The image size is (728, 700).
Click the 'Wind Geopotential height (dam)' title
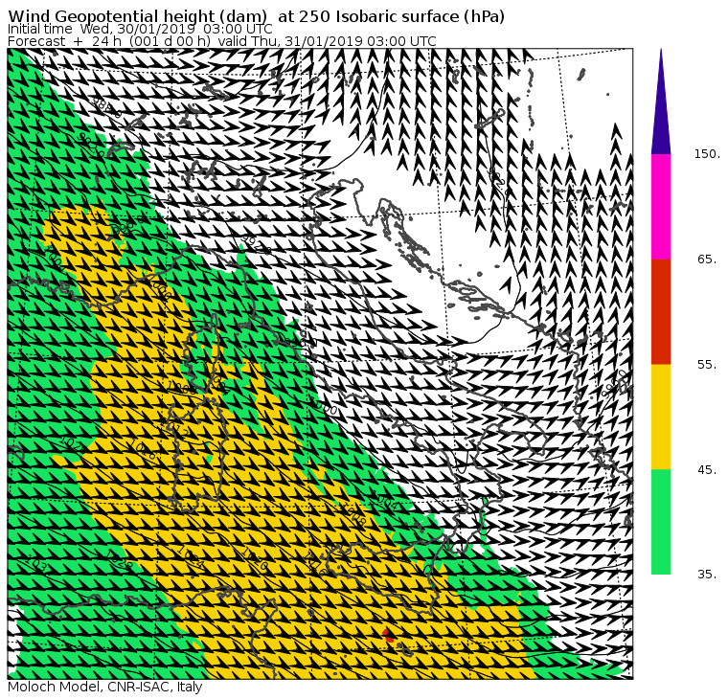(x=257, y=16)
